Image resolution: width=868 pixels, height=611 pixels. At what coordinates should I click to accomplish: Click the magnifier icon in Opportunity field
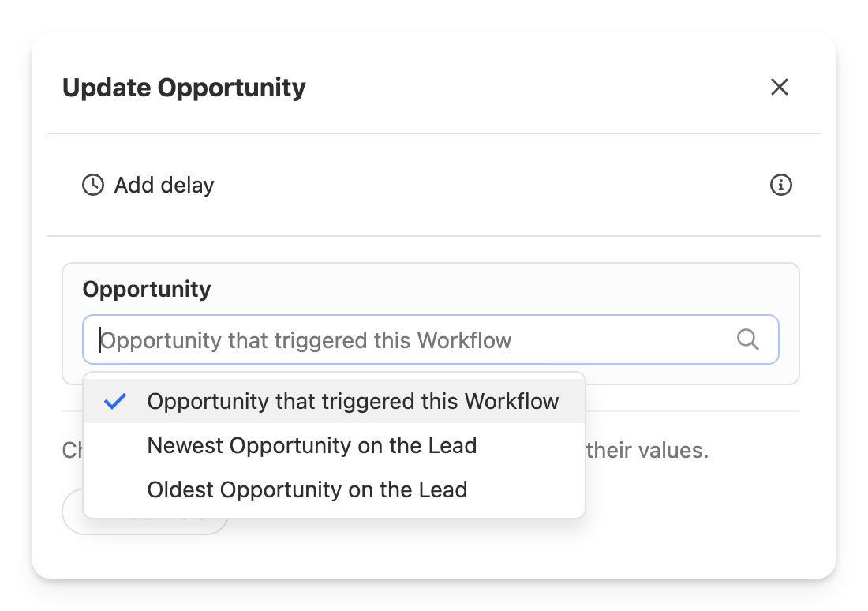coord(747,339)
